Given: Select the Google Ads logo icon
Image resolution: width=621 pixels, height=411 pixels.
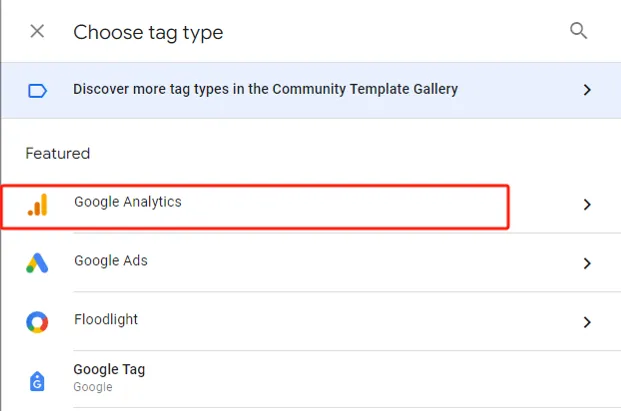Looking at the screenshot, I should (37, 263).
